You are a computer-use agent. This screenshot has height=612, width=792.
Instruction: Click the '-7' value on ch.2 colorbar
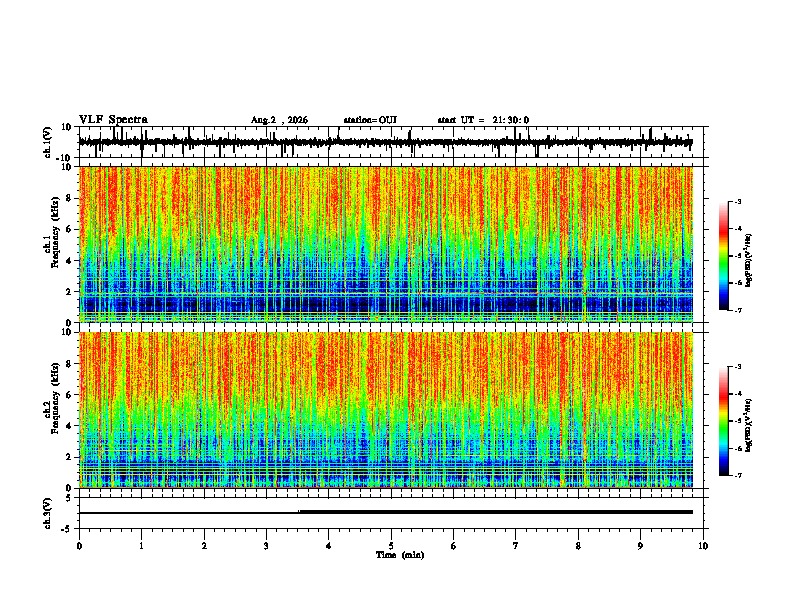(x=737, y=475)
